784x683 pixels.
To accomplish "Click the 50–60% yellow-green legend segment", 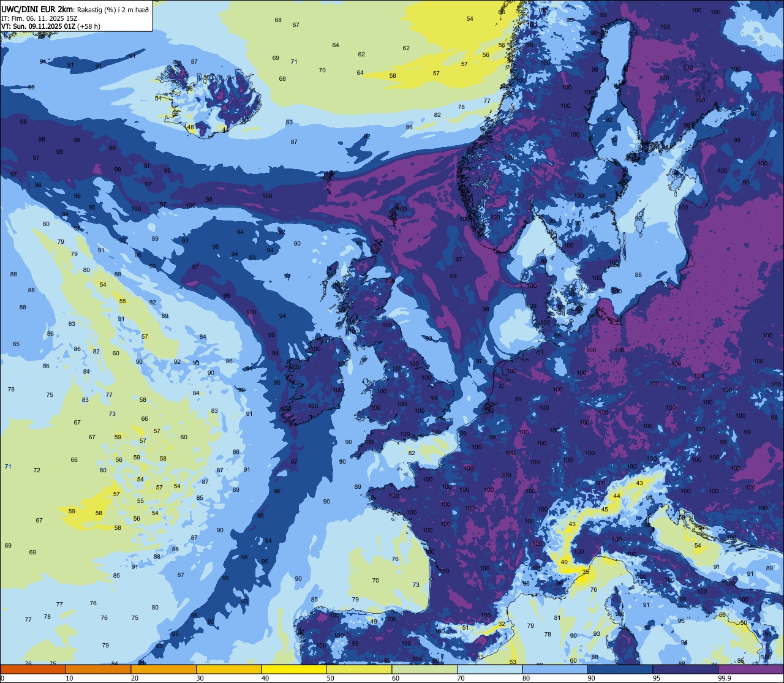I will click(x=359, y=669).
